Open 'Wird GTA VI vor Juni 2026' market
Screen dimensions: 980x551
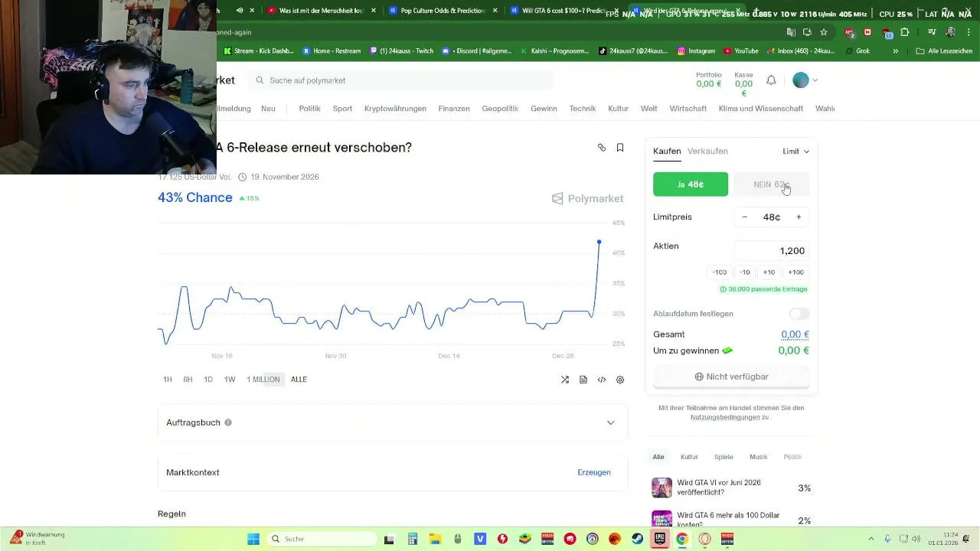[x=731, y=487]
